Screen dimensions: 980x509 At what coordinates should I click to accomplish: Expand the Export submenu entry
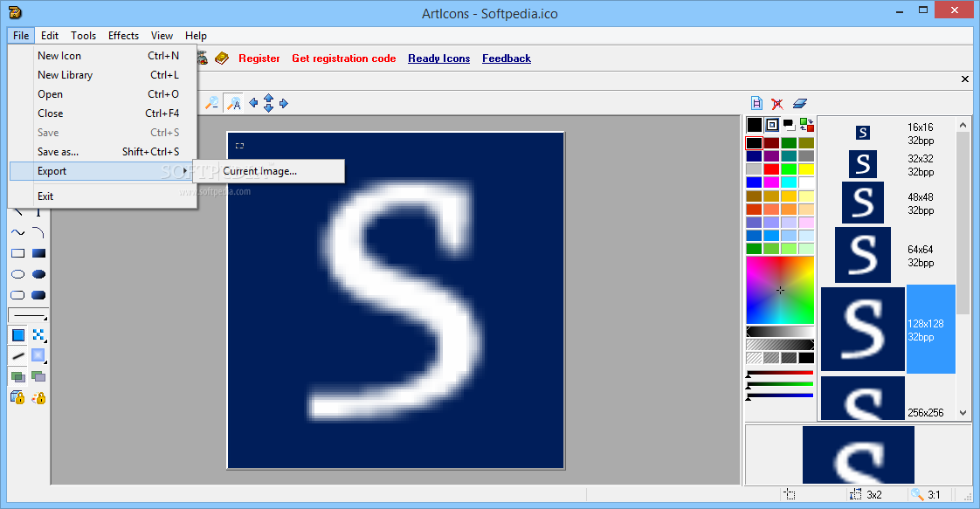[102, 171]
